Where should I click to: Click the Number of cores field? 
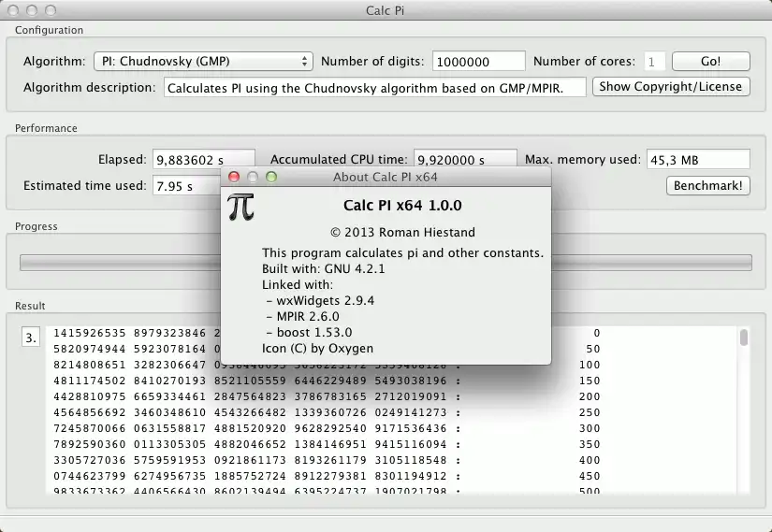(x=654, y=62)
